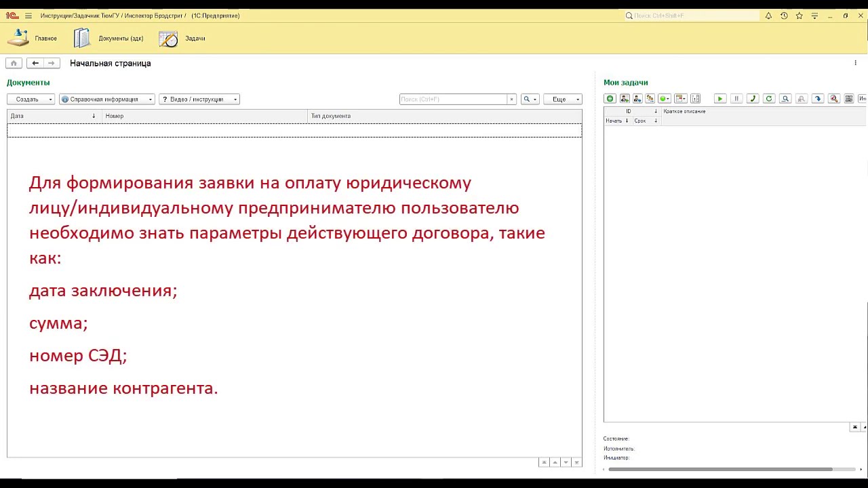
Task: Click the user-with-green-arrow task icon
Action: [625, 99]
